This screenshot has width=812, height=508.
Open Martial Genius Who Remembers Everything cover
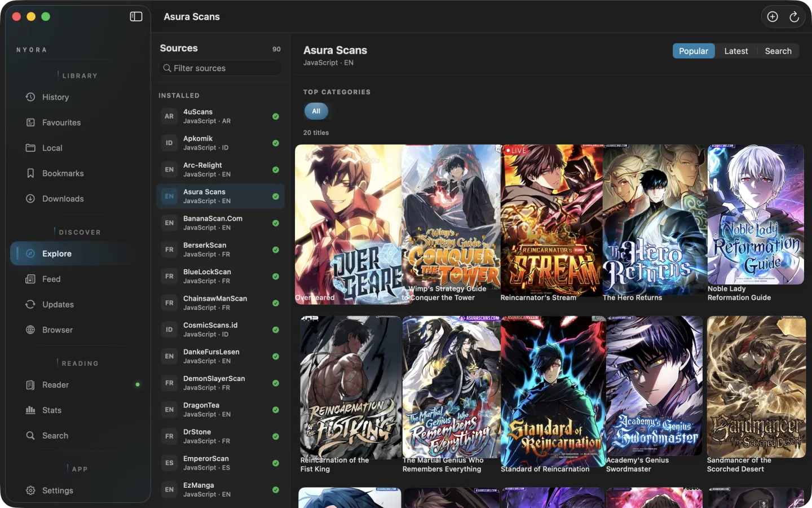pyautogui.click(x=452, y=387)
